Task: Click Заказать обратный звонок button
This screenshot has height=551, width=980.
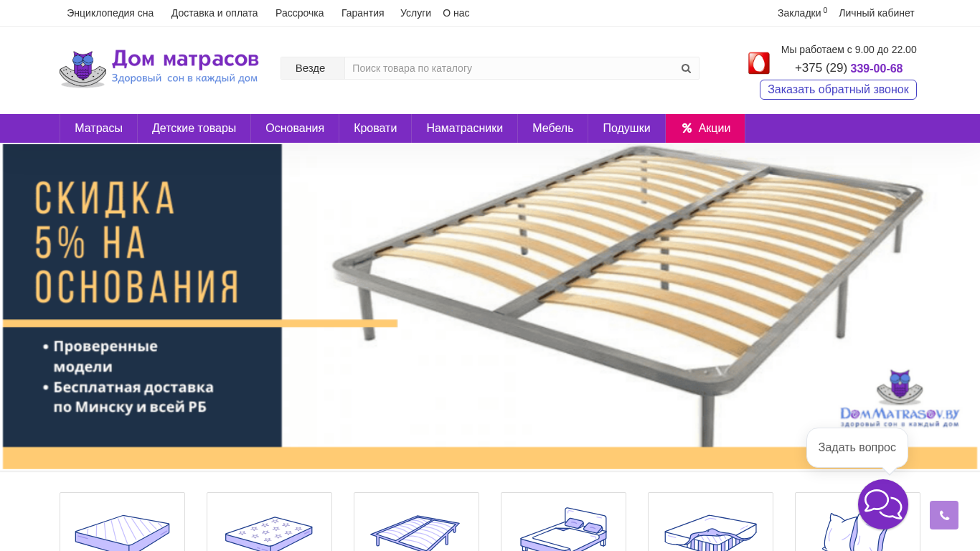Action: (838, 90)
